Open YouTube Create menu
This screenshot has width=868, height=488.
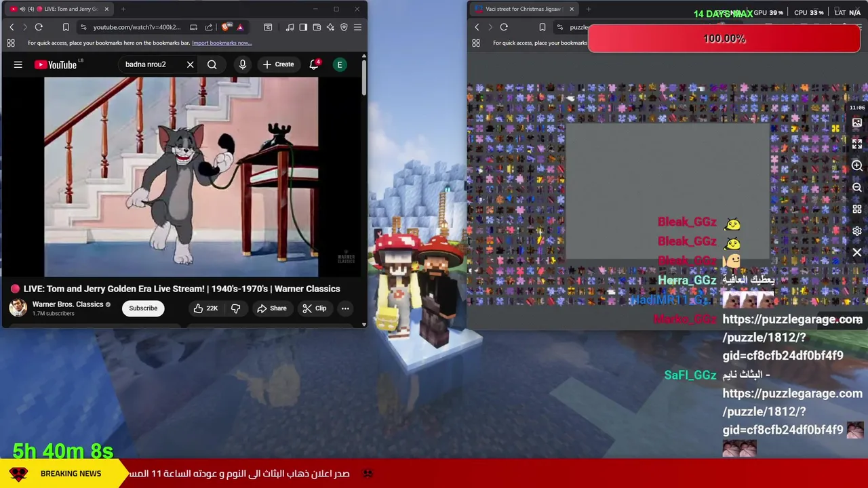click(x=278, y=64)
